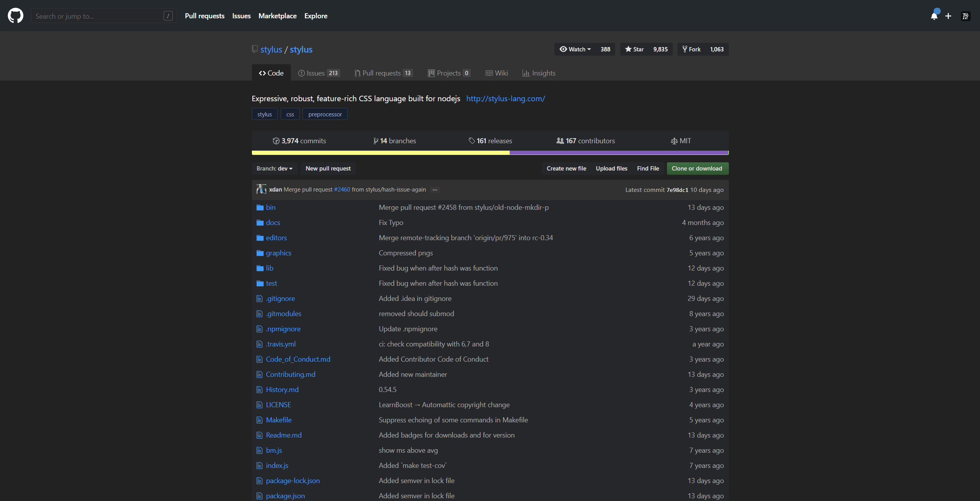Click Find File button

tap(648, 169)
